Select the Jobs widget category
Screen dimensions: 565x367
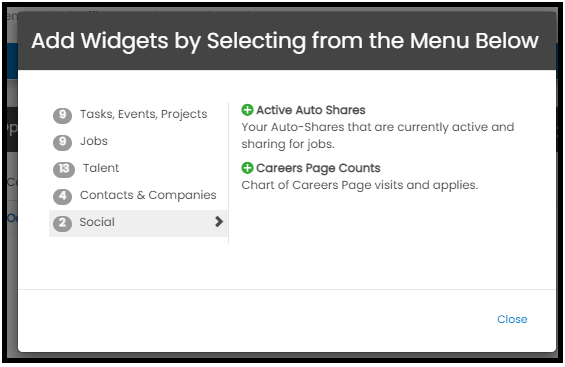tap(94, 141)
